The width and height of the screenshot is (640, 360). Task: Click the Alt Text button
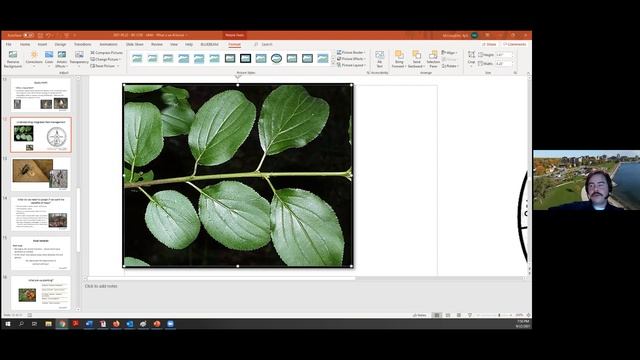click(x=380, y=60)
